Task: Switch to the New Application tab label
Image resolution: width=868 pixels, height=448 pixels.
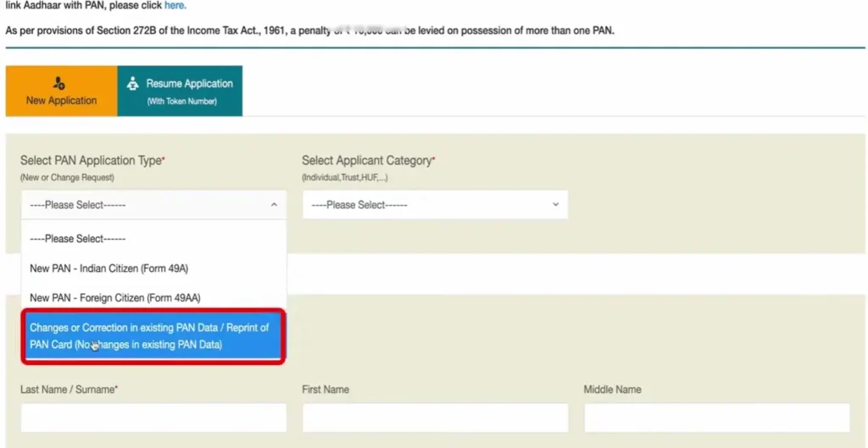Action: click(61, 101)
